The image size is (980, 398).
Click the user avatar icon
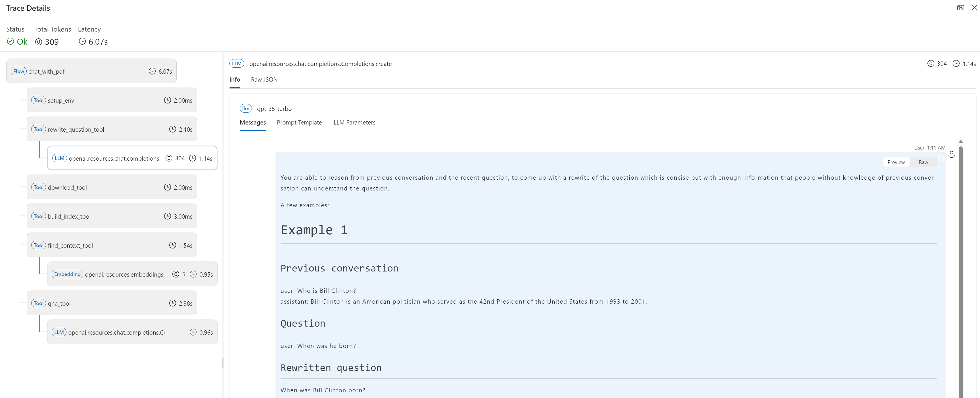[952, 154]
